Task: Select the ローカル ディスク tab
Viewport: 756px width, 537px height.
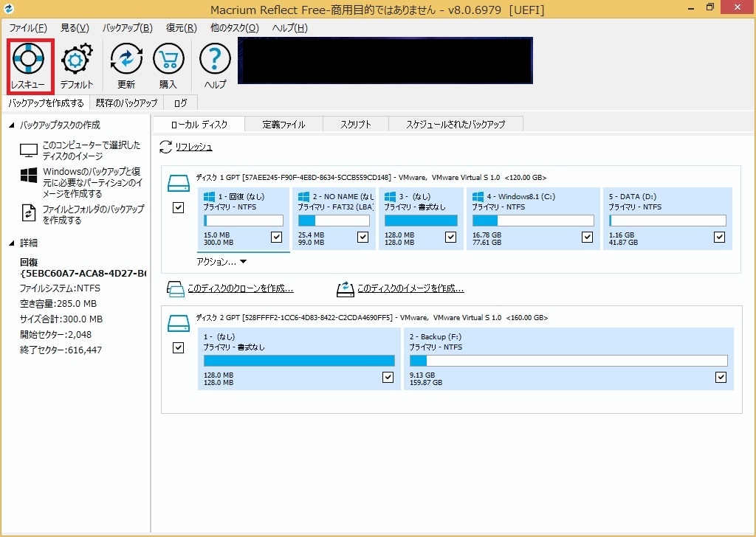Action: point(199,124)
